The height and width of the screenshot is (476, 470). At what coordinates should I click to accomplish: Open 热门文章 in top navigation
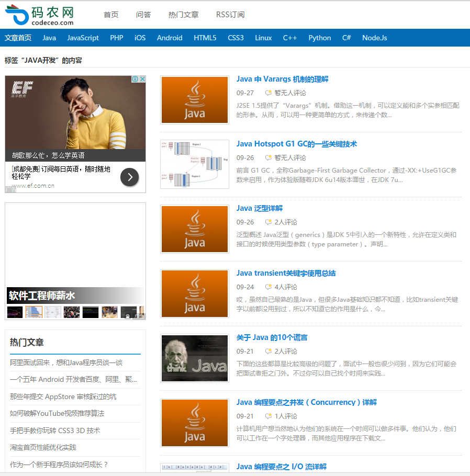coord(184,15)
